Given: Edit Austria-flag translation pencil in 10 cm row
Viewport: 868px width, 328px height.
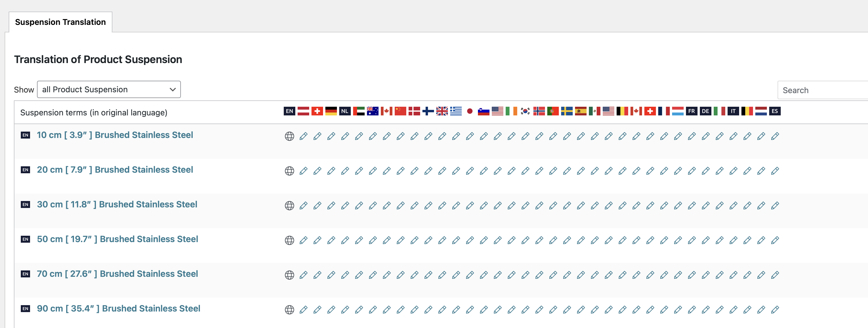Looking at the screenshot, I should 303,136.
